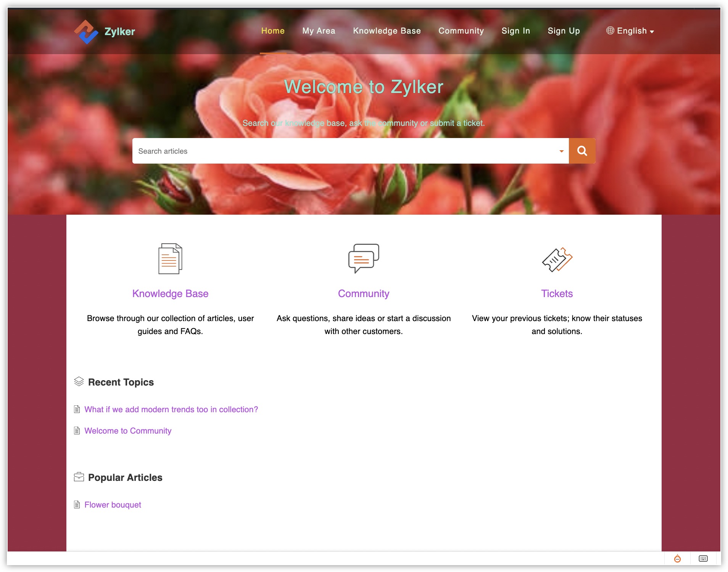The height and width of the screenshot is (572, 728).
Task: Click document icon beside modern trends topic
Action: pyautogui.click(x=77, y=409)
